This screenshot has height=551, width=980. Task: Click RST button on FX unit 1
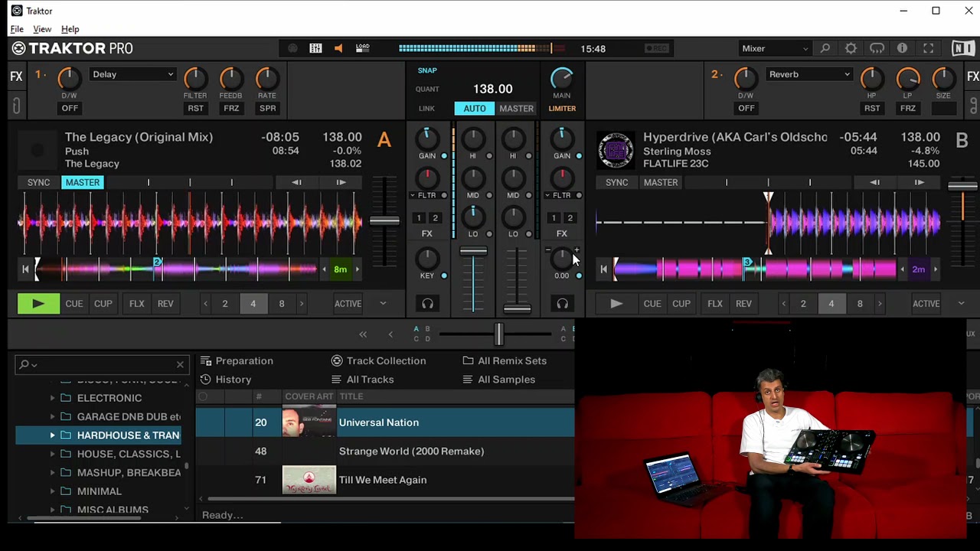tap(196, 109)
